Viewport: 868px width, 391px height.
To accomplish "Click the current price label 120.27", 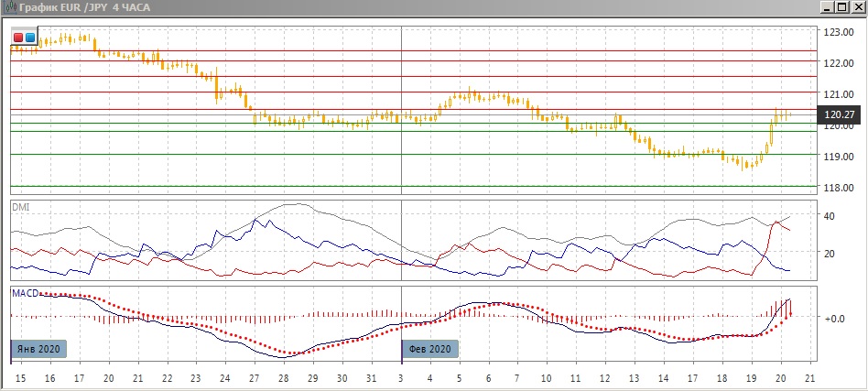I will 839,114.
